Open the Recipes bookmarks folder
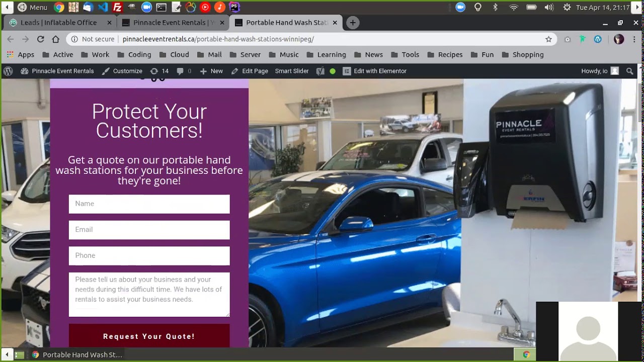The height and width of the screenshot is (362, 644). (x=444, y=54)
